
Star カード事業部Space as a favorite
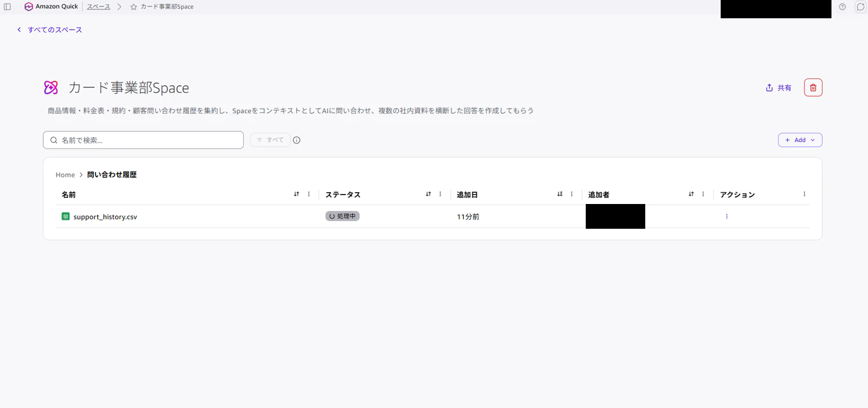(134, 7)
